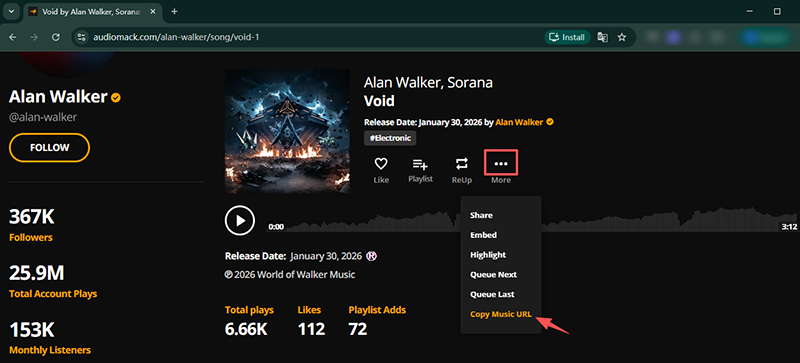The image size is (800, 363).
Task: Click the 6.66K Total plays value
Action: click(246, 329)
